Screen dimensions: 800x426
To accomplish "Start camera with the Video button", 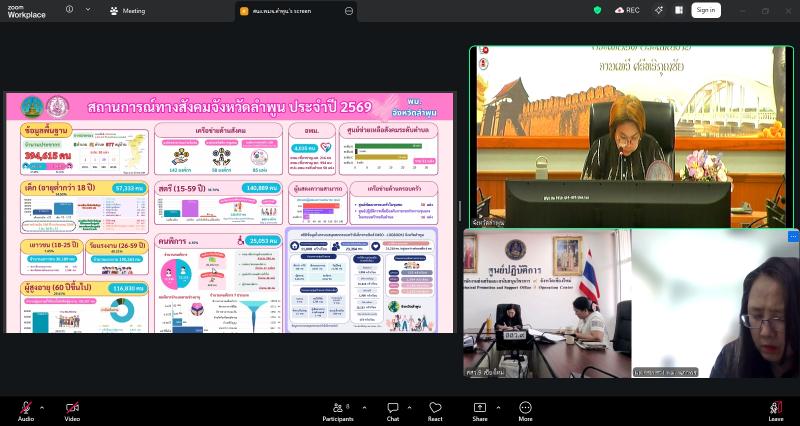I will 72,411.
